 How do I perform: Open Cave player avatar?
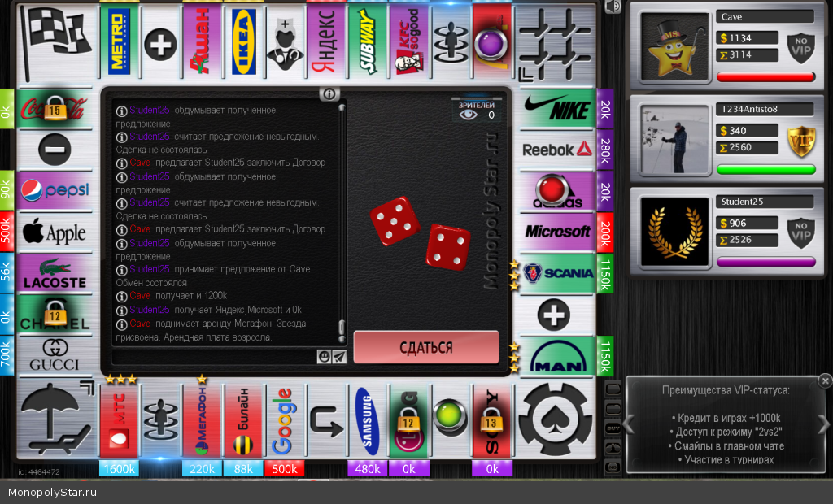point(675,46)
